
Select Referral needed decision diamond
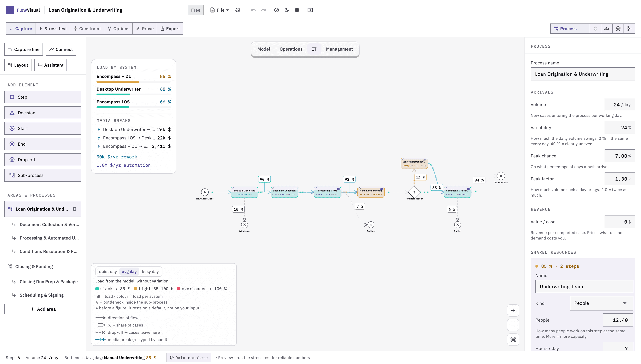pos(414,192)
